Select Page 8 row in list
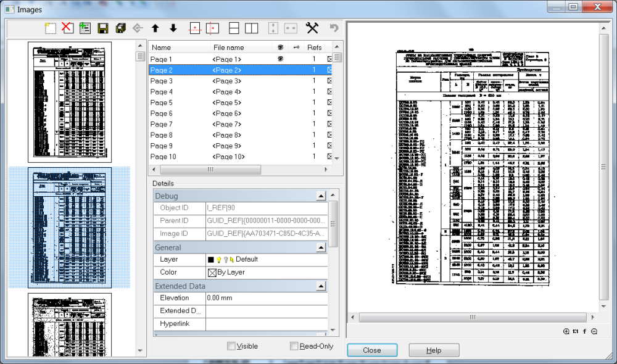 pyautogui.click(x=240, y=135)
